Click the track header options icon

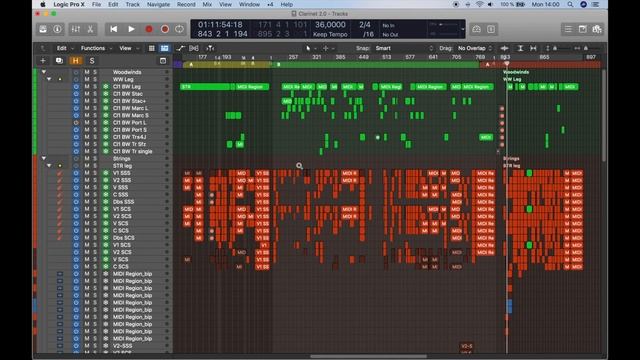click(x=163, y=61)
